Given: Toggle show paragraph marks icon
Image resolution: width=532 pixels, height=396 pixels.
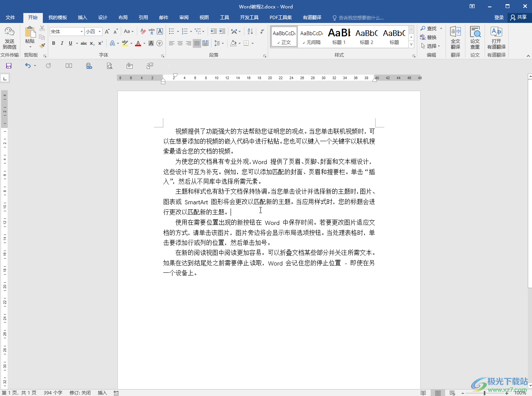Looking at the screenshot, I should [262, 31].
